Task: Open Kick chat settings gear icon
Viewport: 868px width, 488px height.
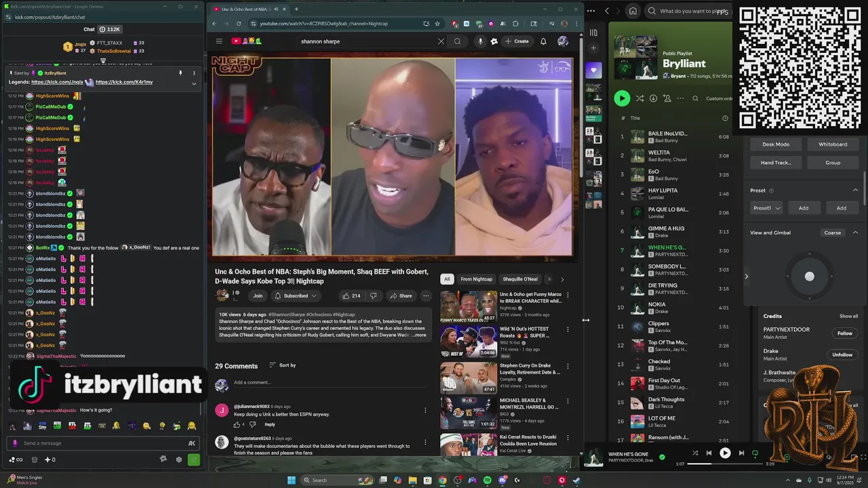Action: tap(179, 460)
